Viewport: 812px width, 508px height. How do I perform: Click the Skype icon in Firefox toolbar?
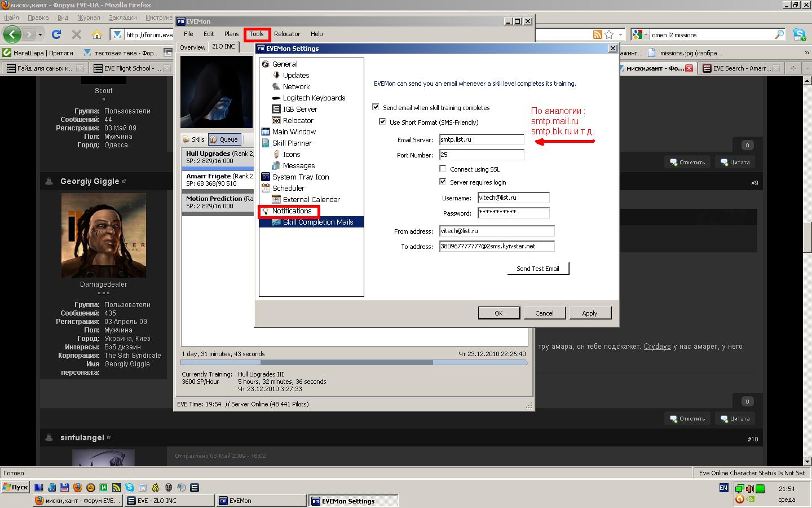click(800, 34)
